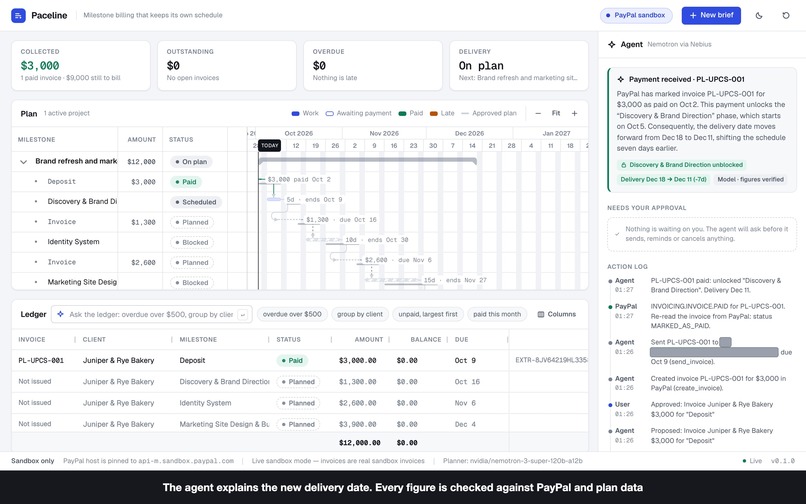Click the 'Delivery Dec 18 → Dec 11 (-7d)' tag
The image size is (806, 504).
point(664,179)
